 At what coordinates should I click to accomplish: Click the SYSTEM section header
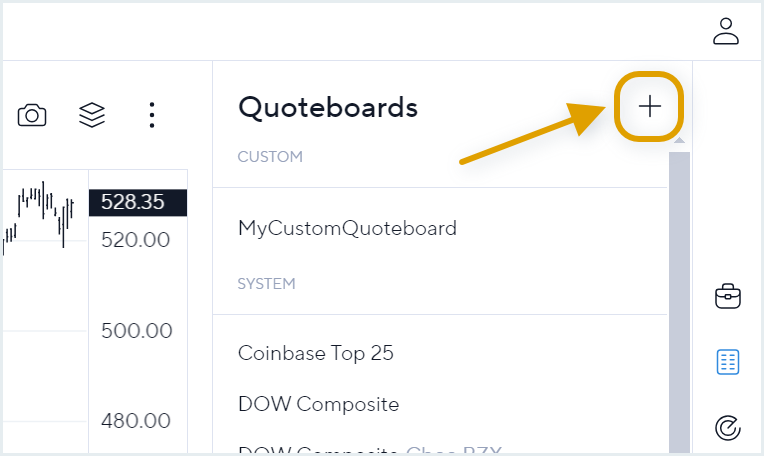[x=267, y=284]
